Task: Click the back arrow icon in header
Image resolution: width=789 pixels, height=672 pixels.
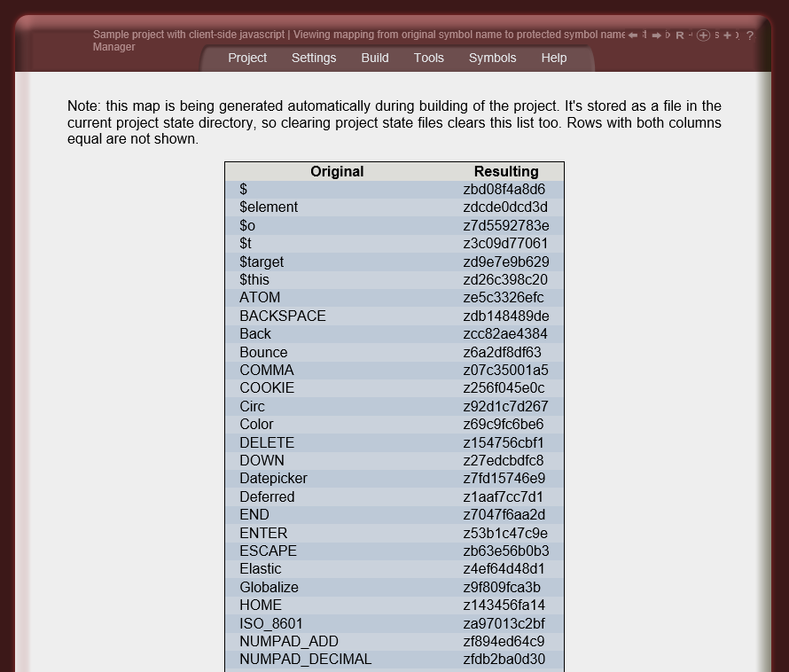Action: pos(633,35)
